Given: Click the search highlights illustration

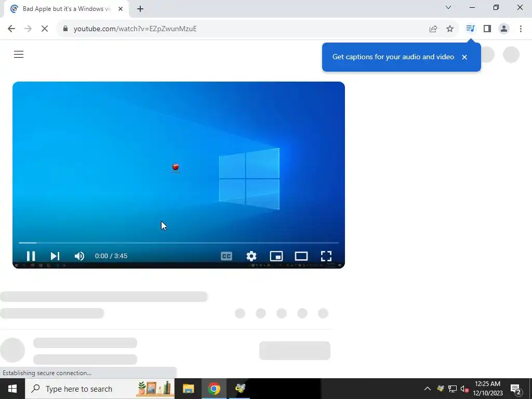Looking at the screenshot, I should click(154, 389).
